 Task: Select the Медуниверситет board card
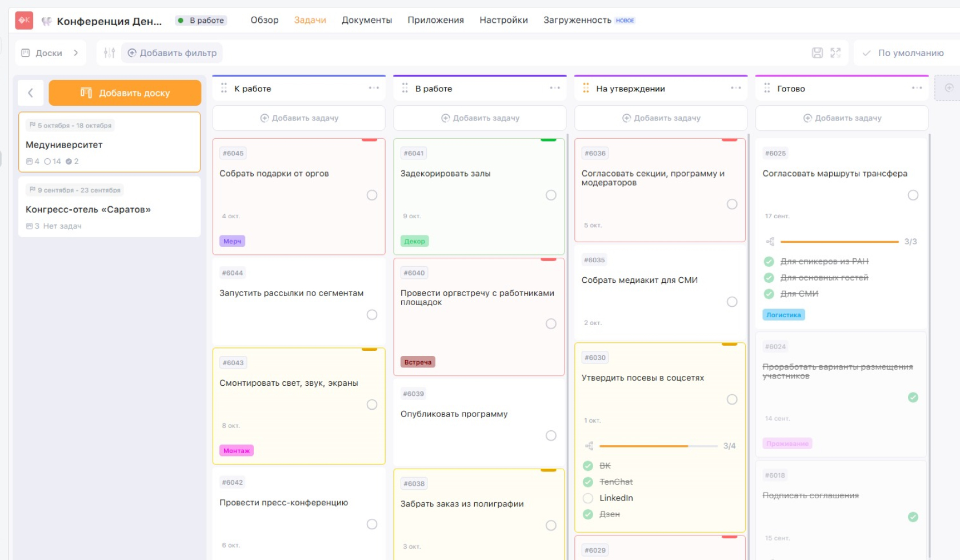[x=109, y=142]
